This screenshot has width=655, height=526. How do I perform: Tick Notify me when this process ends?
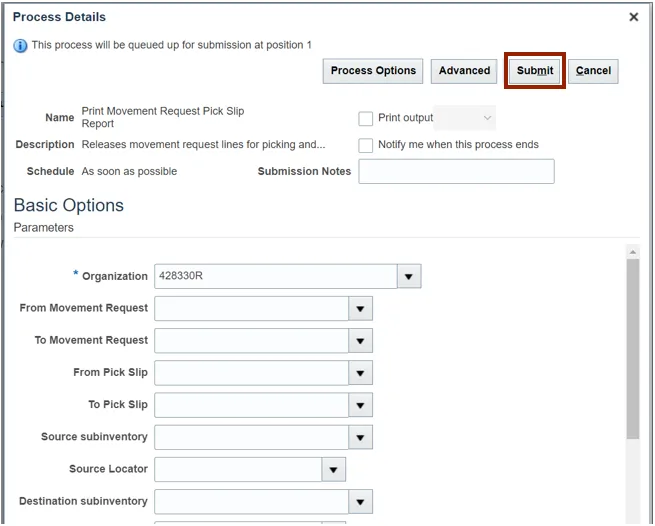tap(366, 146)
